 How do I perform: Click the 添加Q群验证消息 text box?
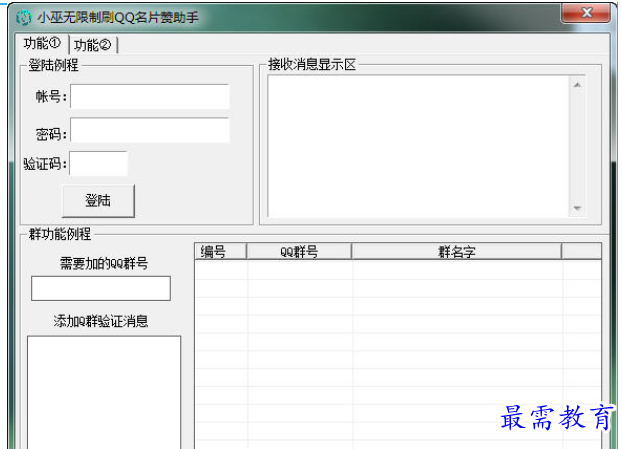[104, 393]
